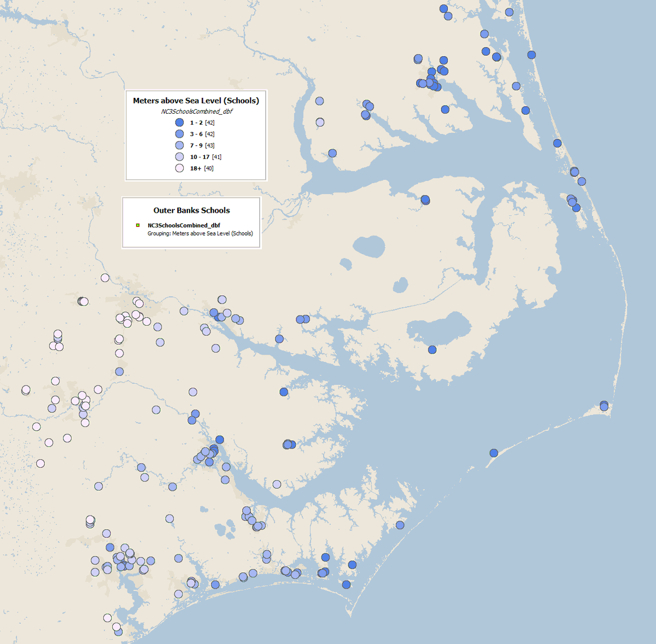Image resolution: width=656 pixels, height=644 pixels.
Task: Select the 3 - 6 meters legend symbol
Action: (179, 134)
